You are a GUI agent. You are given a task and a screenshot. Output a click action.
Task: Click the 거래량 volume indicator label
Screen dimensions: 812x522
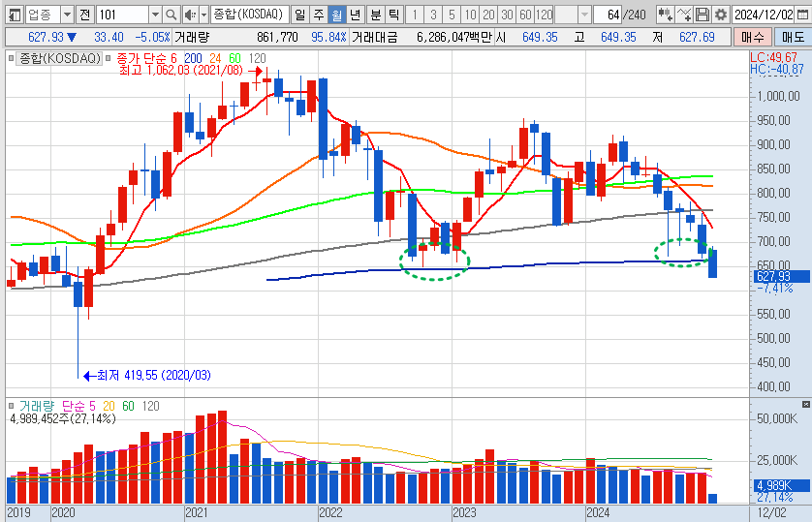coord(36,406)
